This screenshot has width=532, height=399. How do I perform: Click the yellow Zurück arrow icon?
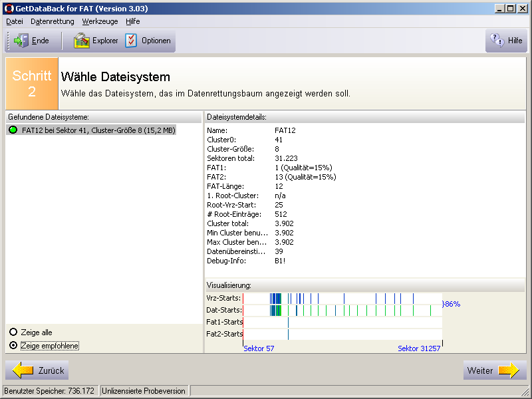23,370
